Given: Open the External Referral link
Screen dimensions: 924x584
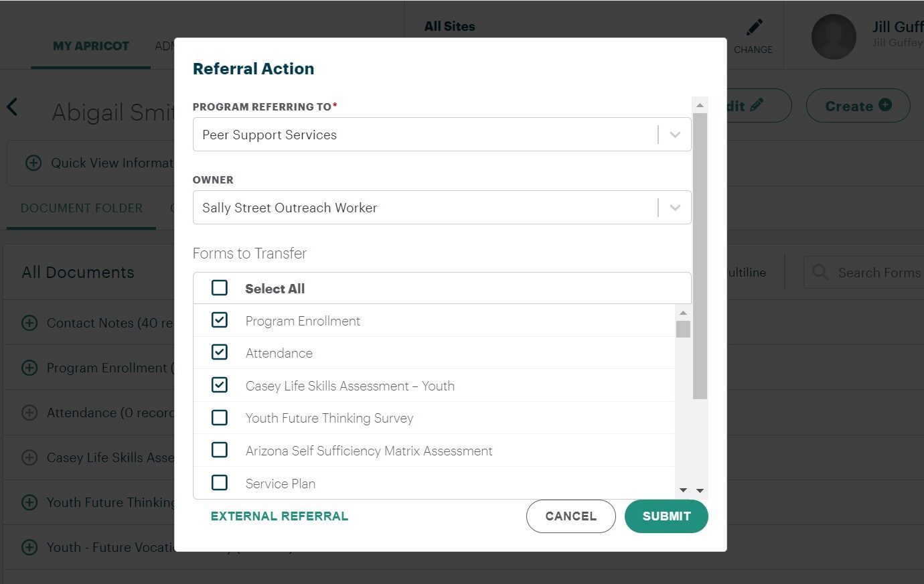Looking at the screenshot, I should click(x=279, y=516).
